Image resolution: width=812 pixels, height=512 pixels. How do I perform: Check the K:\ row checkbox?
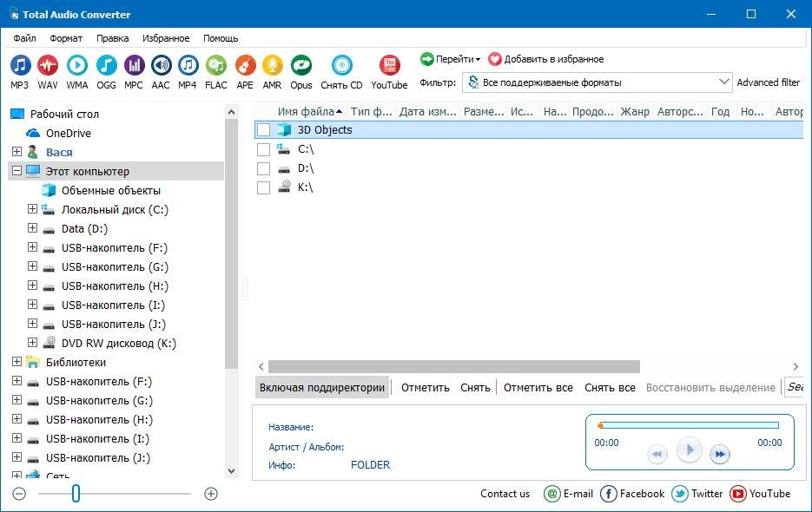point(264,187)
